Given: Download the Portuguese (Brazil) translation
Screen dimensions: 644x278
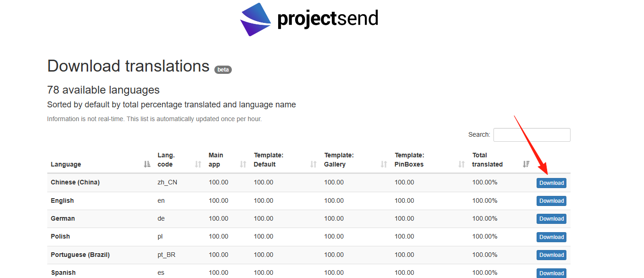Looking at the screenshot, I should (551, 255).
